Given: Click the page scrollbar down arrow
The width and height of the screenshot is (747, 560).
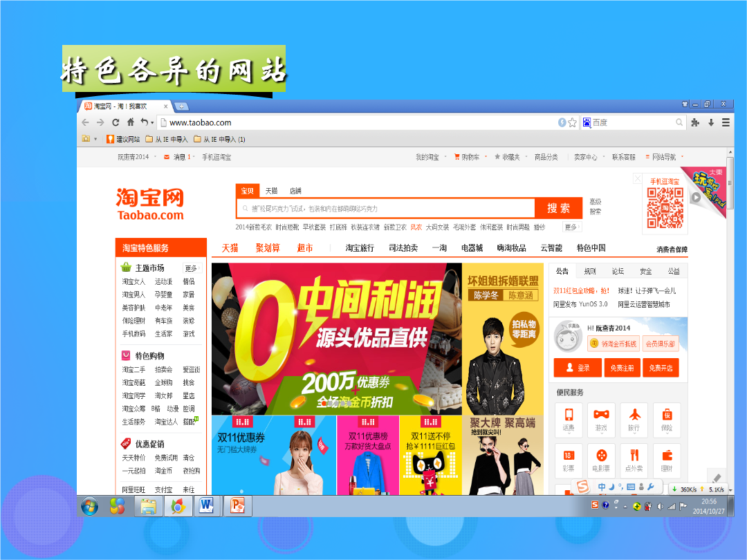Looking at the screenshot, I should [730, 490].
